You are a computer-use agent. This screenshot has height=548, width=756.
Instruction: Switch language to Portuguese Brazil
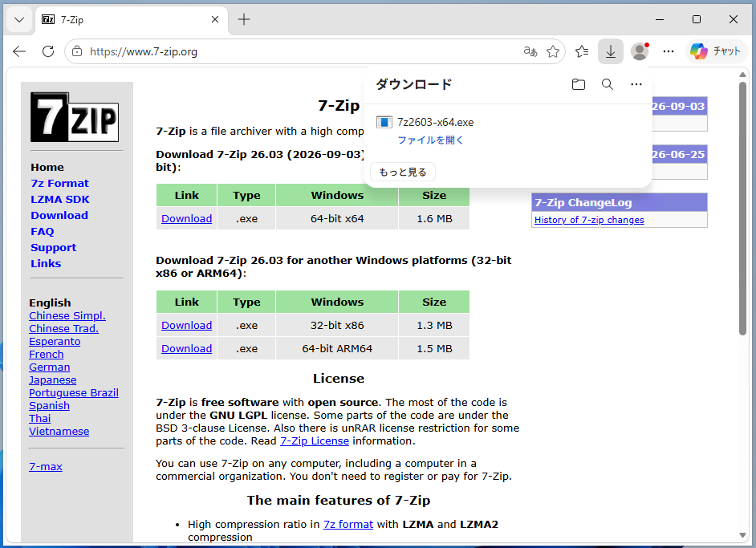click(74, 393)
